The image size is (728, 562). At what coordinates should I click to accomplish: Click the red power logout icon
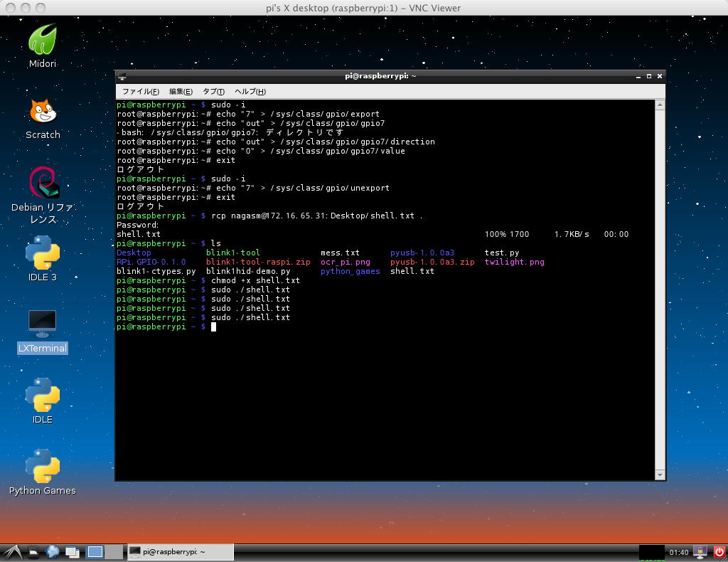tap(719, 552)
